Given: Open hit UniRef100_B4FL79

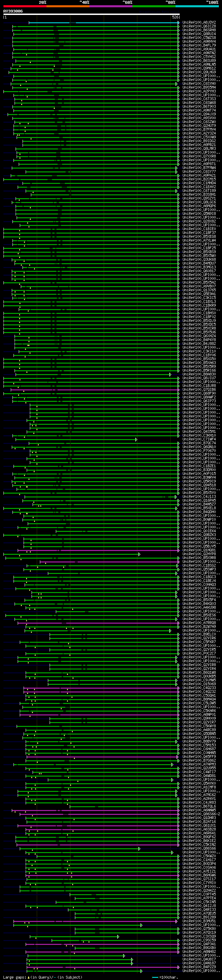Looking at the screenshot, I should pyautogui.click(x=199, y=46).
